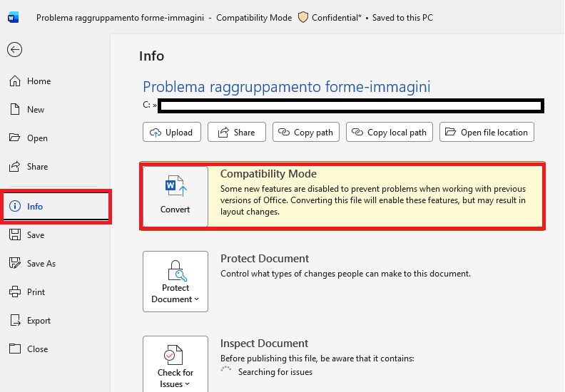Expand the Protect Document dropdown
The image size is (565, 392).
(175, 282)
